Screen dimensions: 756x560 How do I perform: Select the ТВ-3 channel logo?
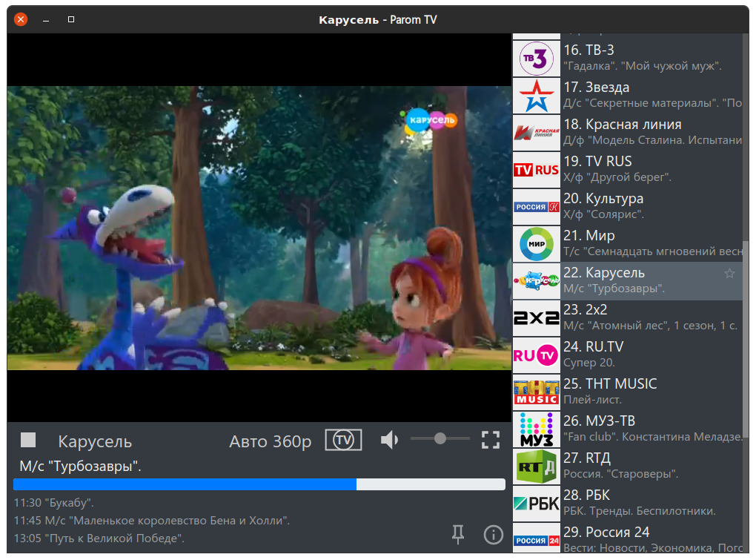pyautogui.click(x=536, y=59)
